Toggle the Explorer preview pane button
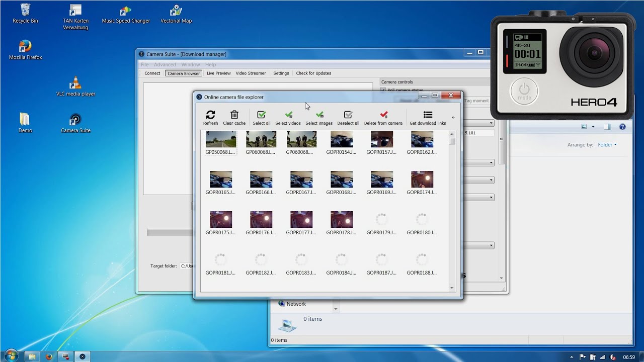 [607, 127]
